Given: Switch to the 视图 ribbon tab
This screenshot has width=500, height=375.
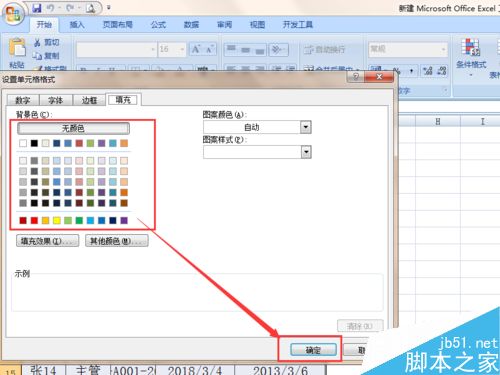Looking at the screenshot, I should [257, 24].
